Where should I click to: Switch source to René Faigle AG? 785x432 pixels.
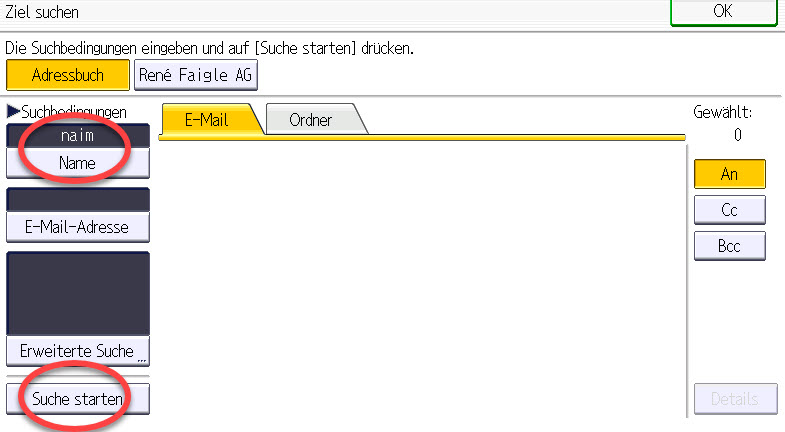coord(196,75)
